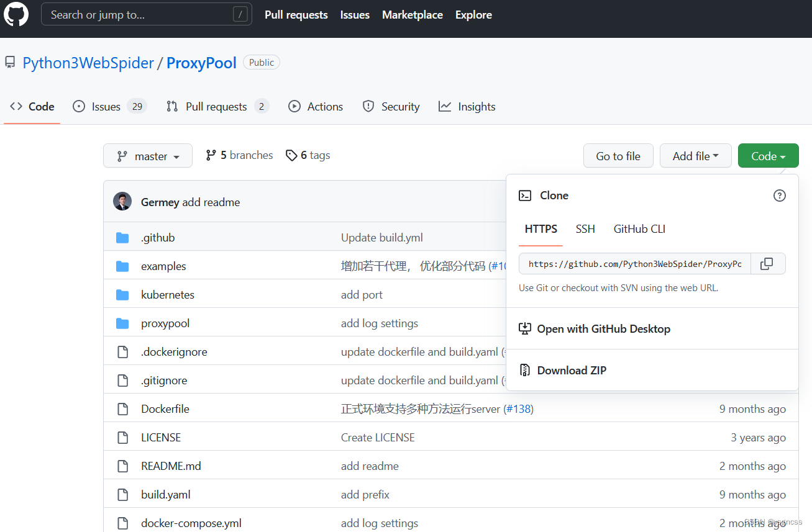Image resolution: width=812 pixels, height=532 pixels.
Task: Click the '3 years ago' timestamp
Action: (x=758, y=438)
